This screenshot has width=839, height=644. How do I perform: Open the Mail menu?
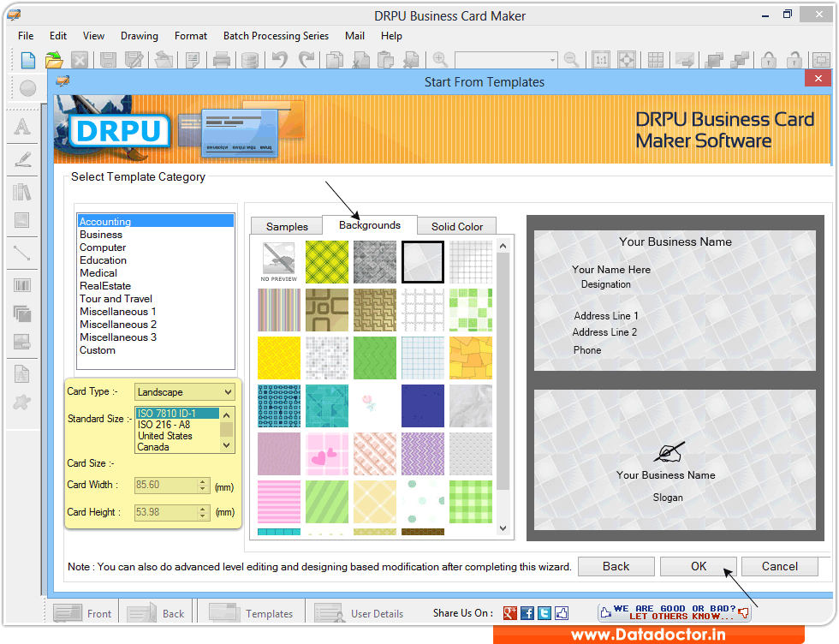click(x=354, y=36)
